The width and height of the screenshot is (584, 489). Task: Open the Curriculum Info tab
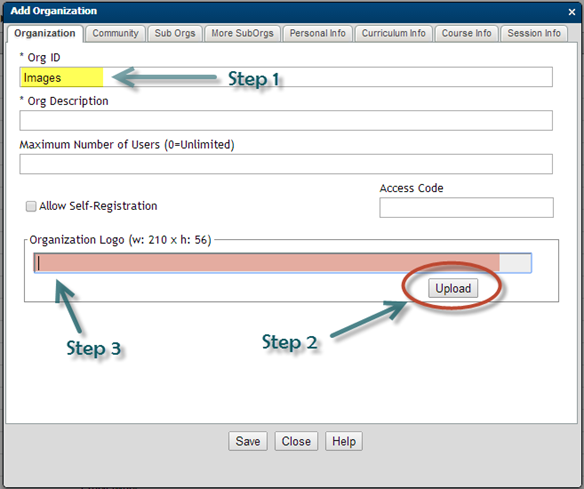tap(393, 34)
